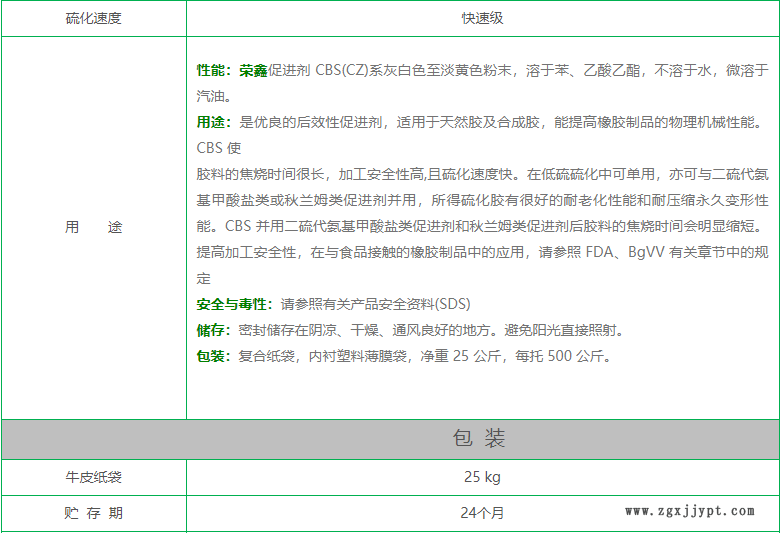This screenshot has width=782, height=533.
Task: Click the 牛皮纸袋 table cell
Action: [x=93, y=478]
